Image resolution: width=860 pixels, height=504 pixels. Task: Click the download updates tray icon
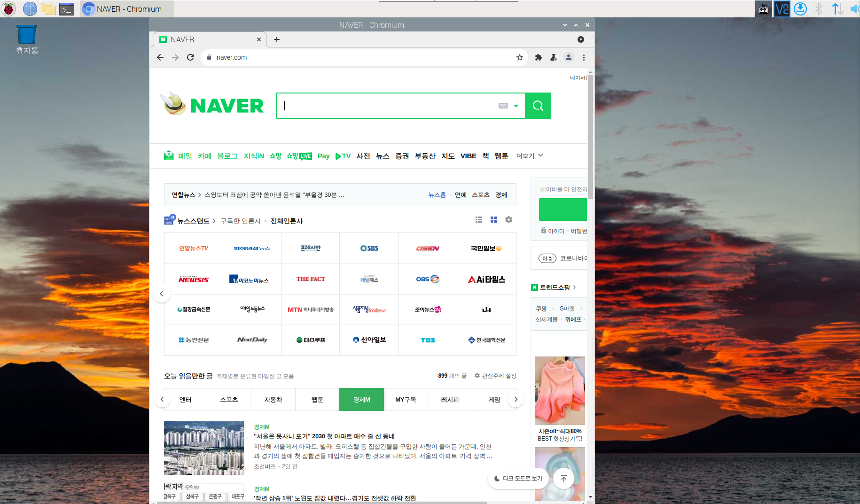[800, 8]
